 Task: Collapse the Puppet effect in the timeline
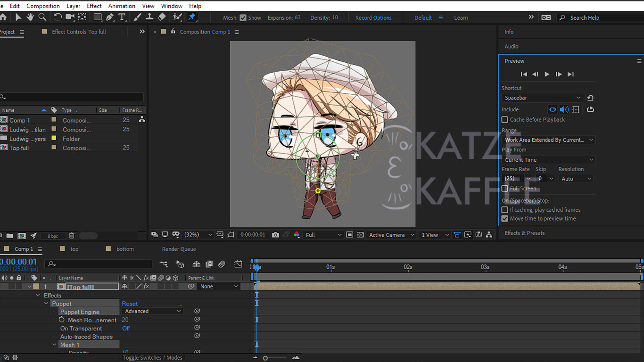click(x=46, y=303)
